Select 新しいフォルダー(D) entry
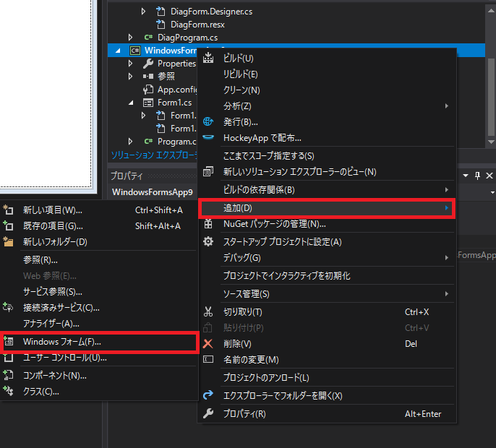 pos(99,242)
